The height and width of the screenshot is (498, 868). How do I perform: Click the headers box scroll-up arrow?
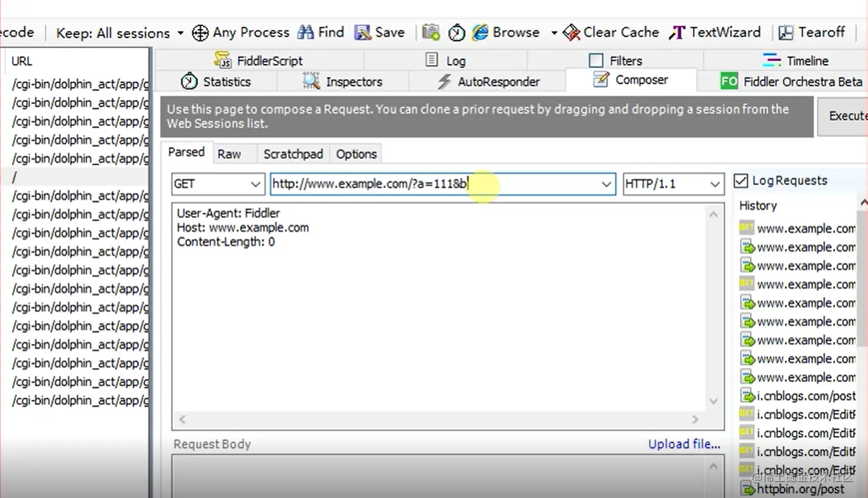pyautogui.click(x=714, y=214)
